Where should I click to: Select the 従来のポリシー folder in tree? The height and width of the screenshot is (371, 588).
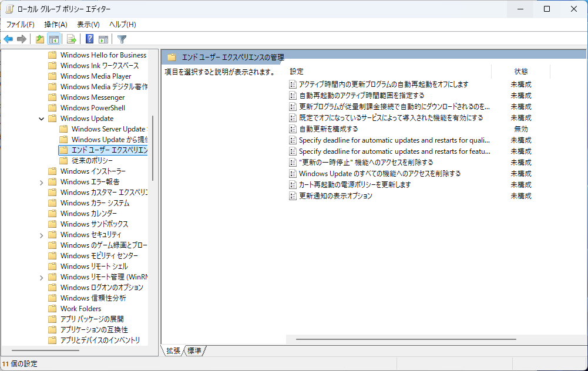pos(92,161)
